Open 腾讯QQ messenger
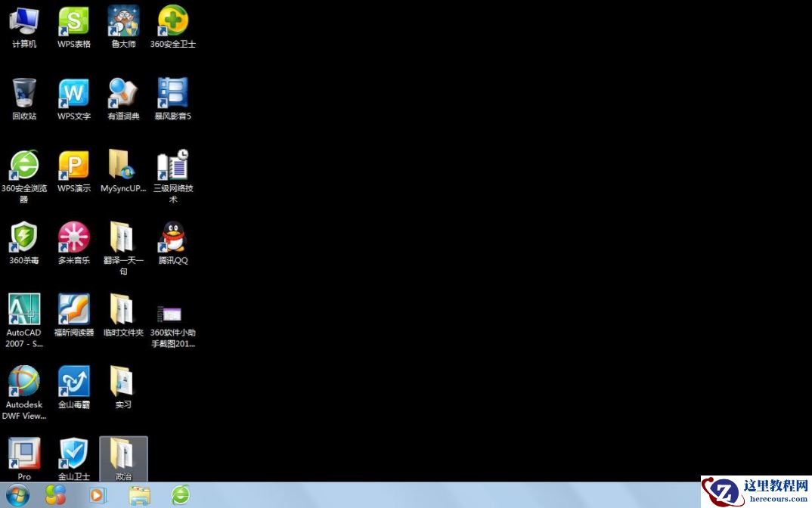812x508 pixels. pyautogui.click(x=172, y=238)
